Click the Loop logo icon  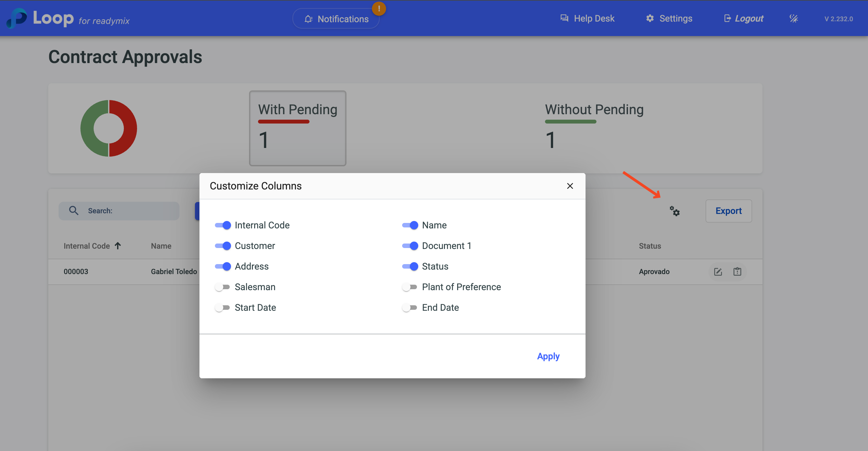pos(17,18)
